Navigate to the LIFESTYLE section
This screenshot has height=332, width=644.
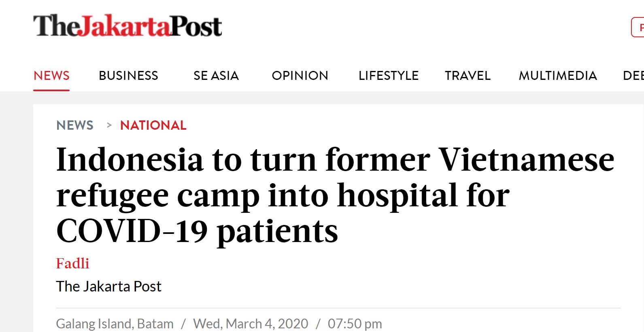point(388,76)
